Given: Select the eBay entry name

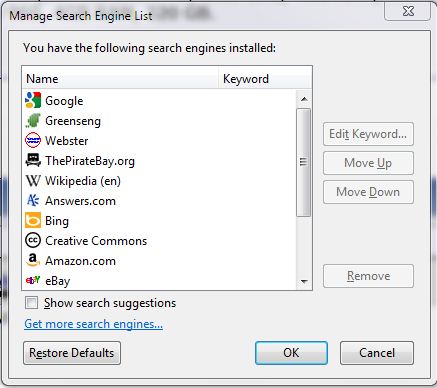Looking at the screenshot, I should point(58,281).
